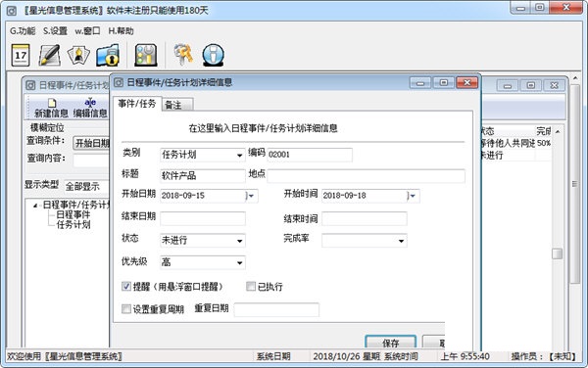Open the 查询条件 dropdown in background window
Viewport: 588px width, 368px height.
point(91,143)
